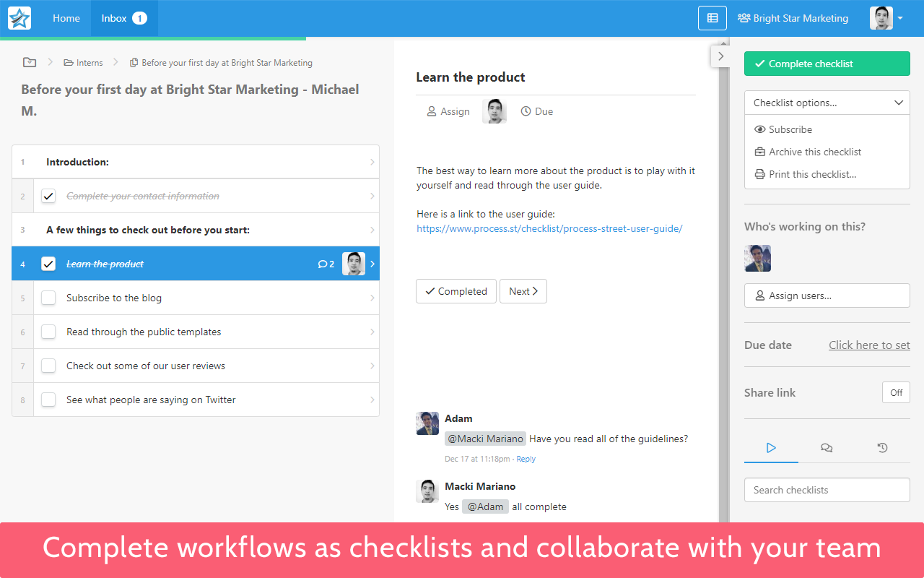Click the Due clock icon in task header
This screenshot has width=924, height=578.
point(526,111)
